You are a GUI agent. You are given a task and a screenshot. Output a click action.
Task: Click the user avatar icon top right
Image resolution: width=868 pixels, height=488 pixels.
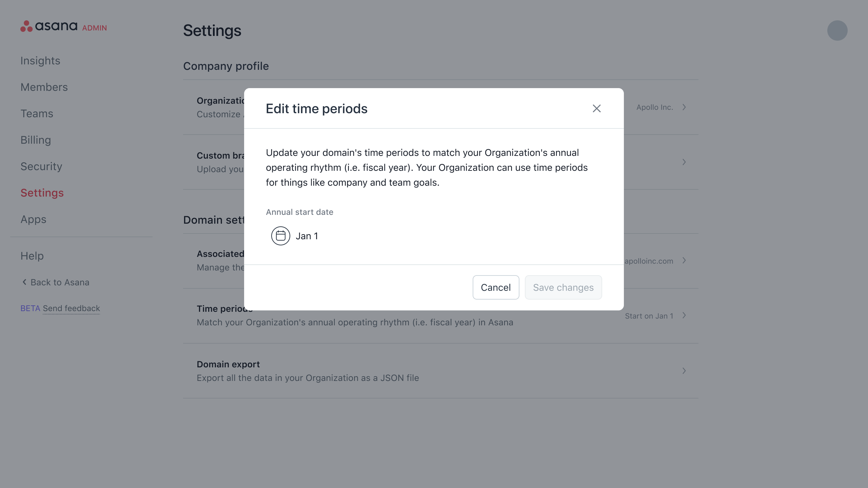click(x=837, y=30)
